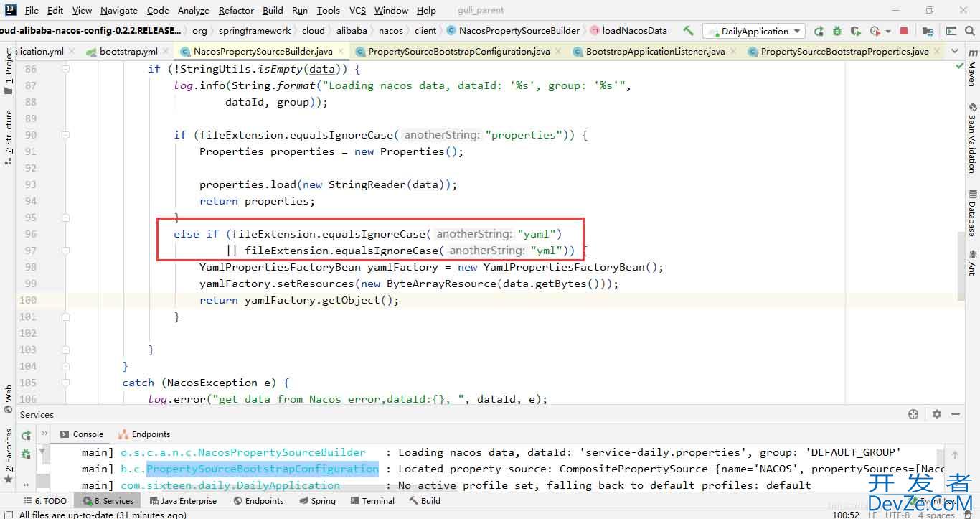Toggle fold marker at line 101
Screen dimensions: 980x519
point(66,317)
